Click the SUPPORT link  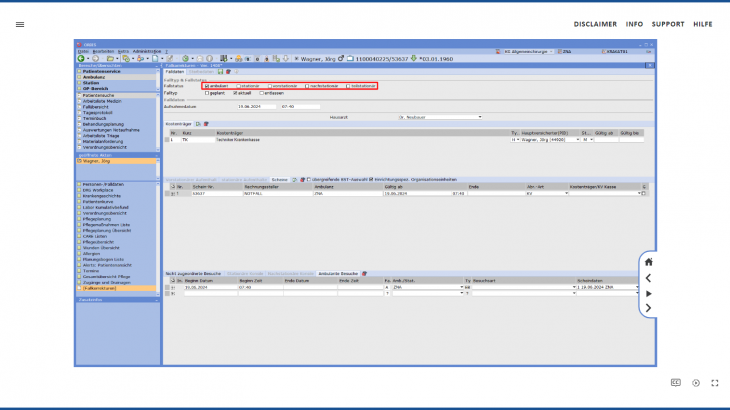point(668,23)
